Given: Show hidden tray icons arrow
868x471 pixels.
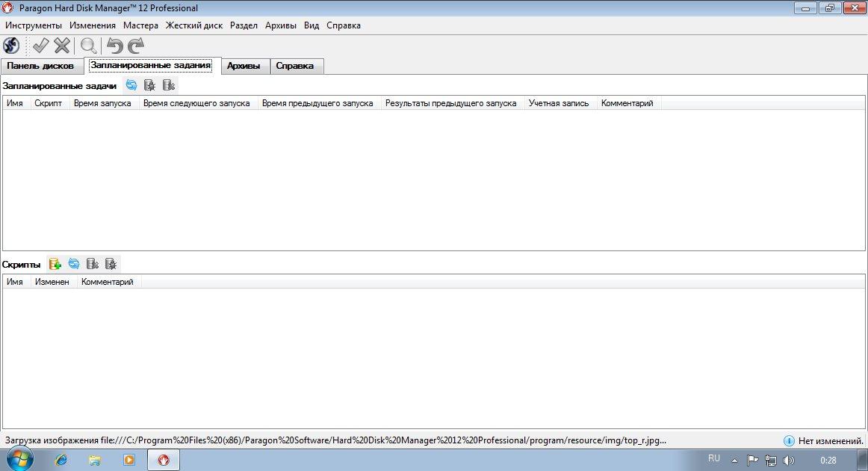Looking at the screenshot, I should pos(734,461).
